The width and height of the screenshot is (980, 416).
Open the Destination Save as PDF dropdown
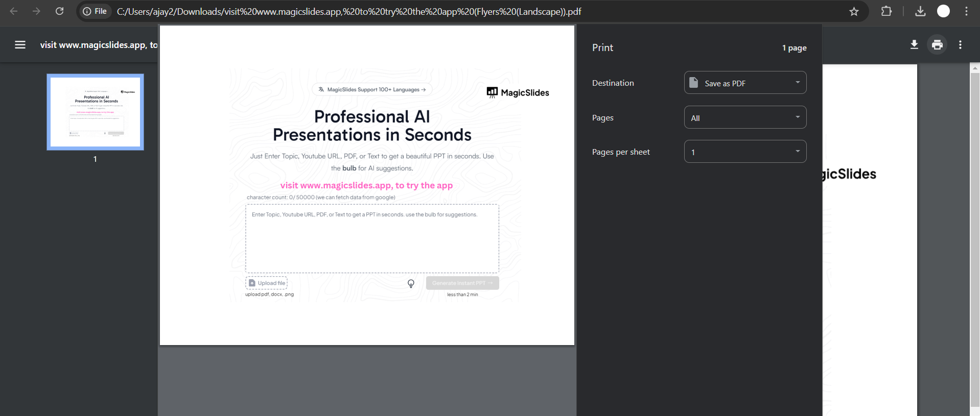pyautogui.click(x=745, y=83)
